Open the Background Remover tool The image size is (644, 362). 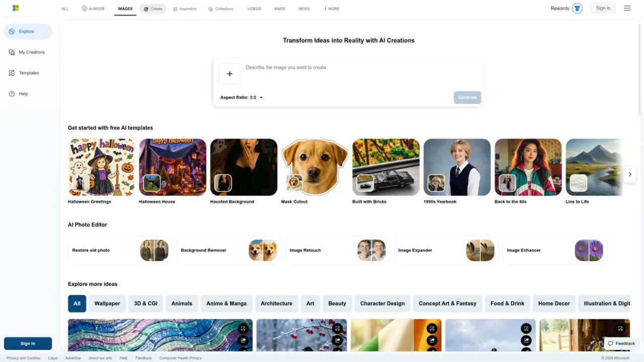pos(229,250)
